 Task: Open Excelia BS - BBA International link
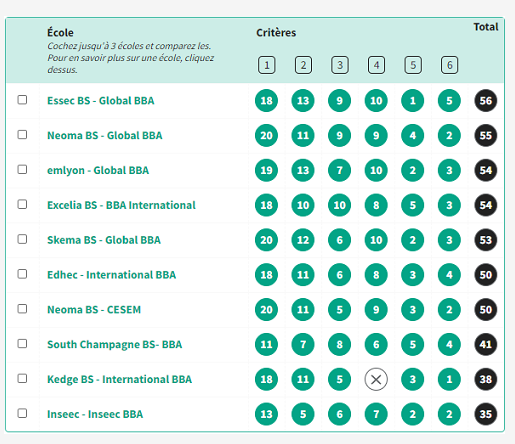[121, 205]
